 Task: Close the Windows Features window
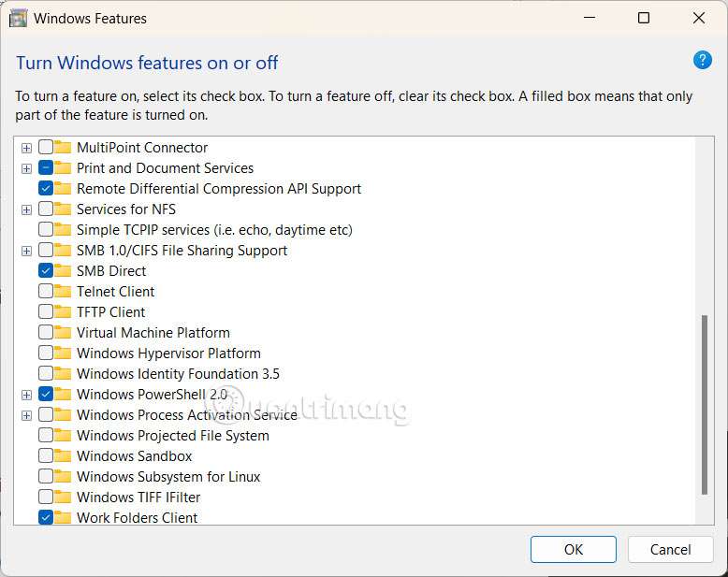pyautogui.click(x=699, y=18)
